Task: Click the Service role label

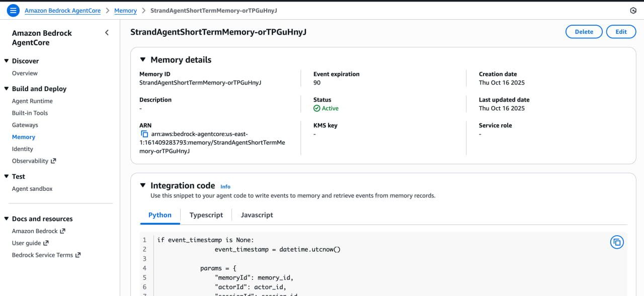Action: click(496, 125)
